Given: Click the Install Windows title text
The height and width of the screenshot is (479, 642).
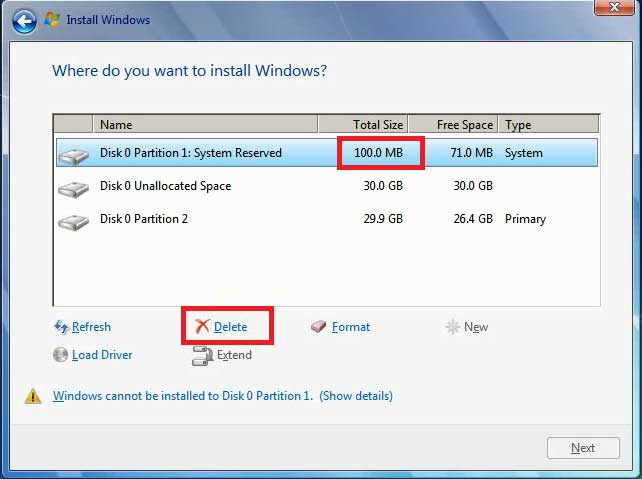Looking at the screenshot, I should 108,20.
